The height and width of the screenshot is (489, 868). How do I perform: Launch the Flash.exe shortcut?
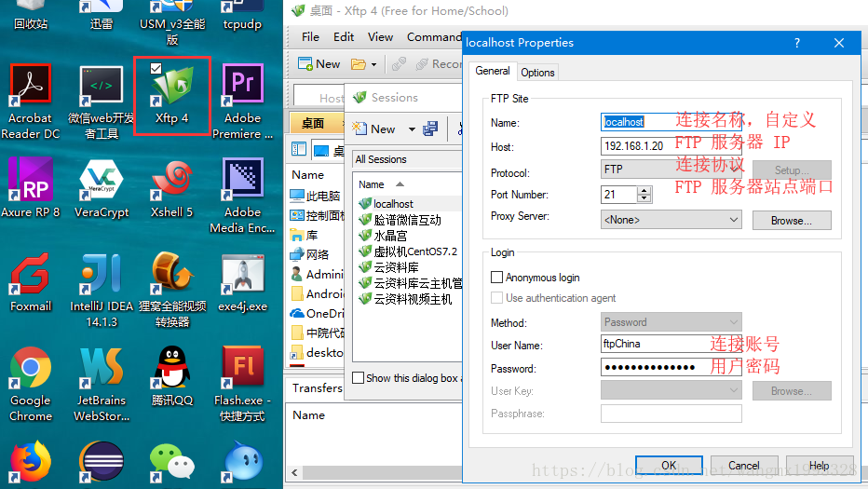click(x=242, y=383)
